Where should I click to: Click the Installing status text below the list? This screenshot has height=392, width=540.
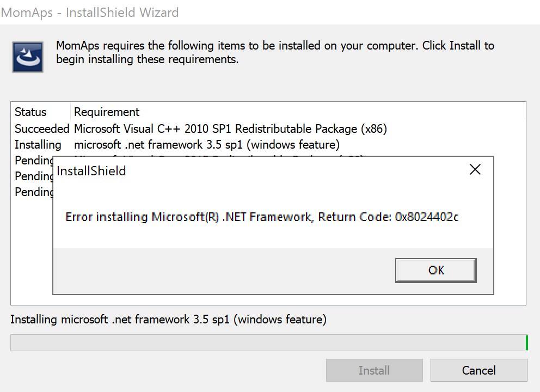pos(168,320)
